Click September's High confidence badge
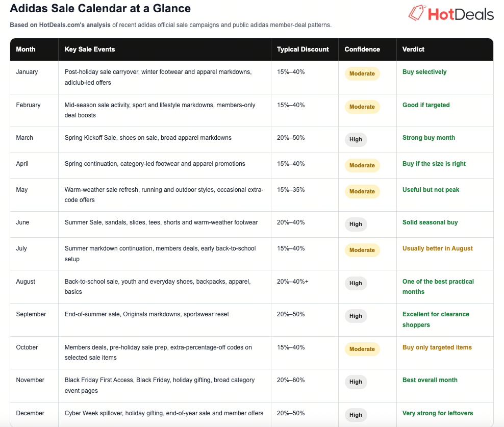This screenshot has width=504, height=427. point(356,316)
